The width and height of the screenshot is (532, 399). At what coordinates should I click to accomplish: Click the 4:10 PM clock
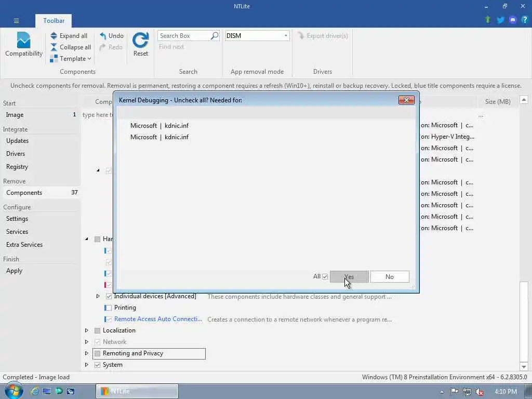506,392
